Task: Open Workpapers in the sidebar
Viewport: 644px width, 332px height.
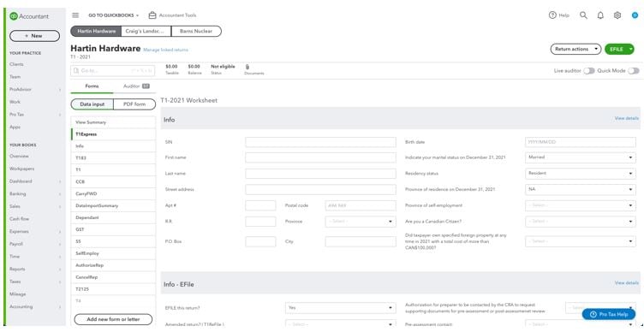Action: tap(21, 169)
